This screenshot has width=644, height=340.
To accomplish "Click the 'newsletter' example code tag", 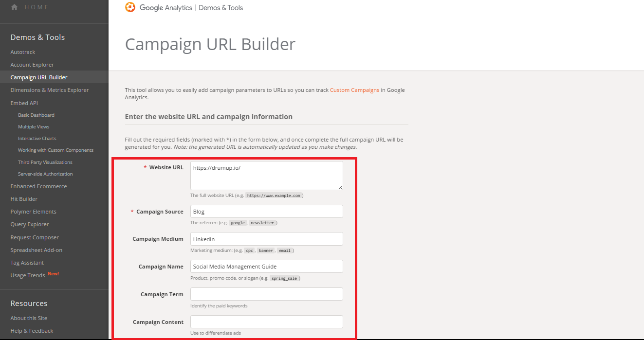I will click(x=262, y=223).
